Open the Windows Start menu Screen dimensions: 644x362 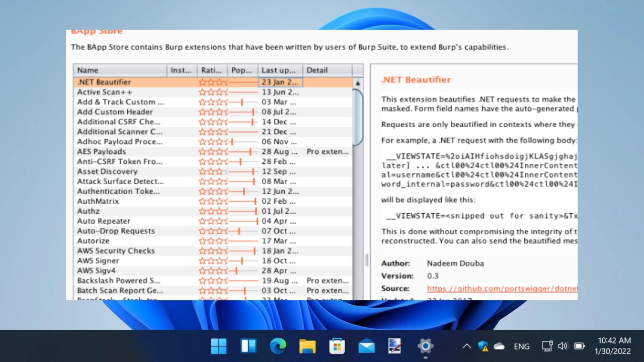tap(219, 346)
